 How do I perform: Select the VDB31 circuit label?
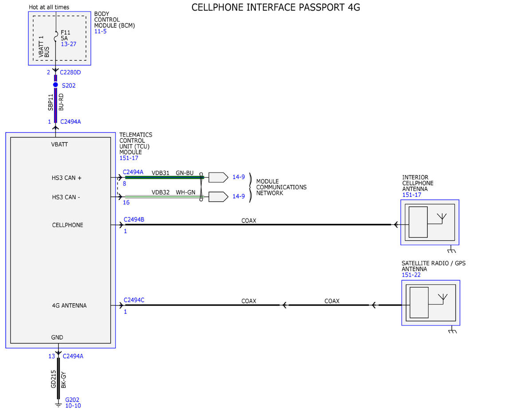click(160, 173)
